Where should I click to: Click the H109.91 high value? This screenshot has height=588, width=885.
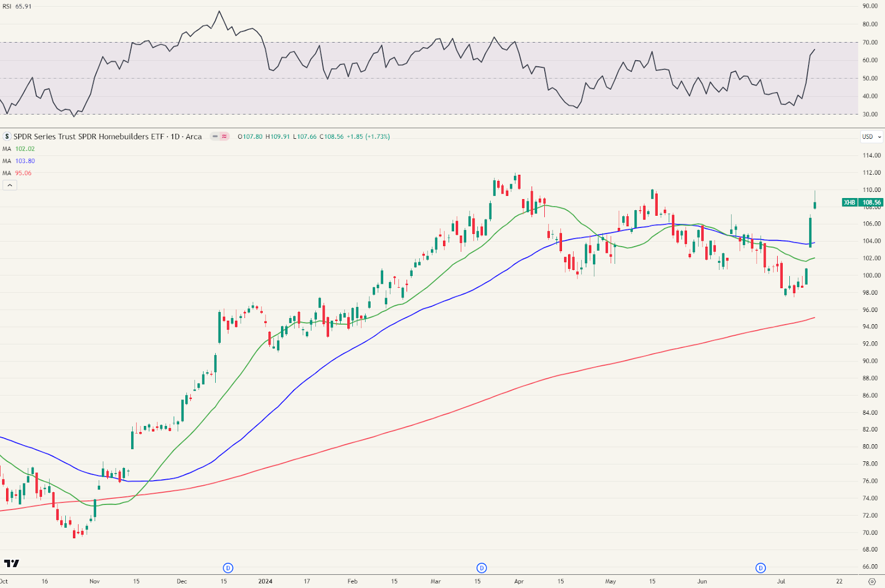pyautogui.click(x=278, y=137)
